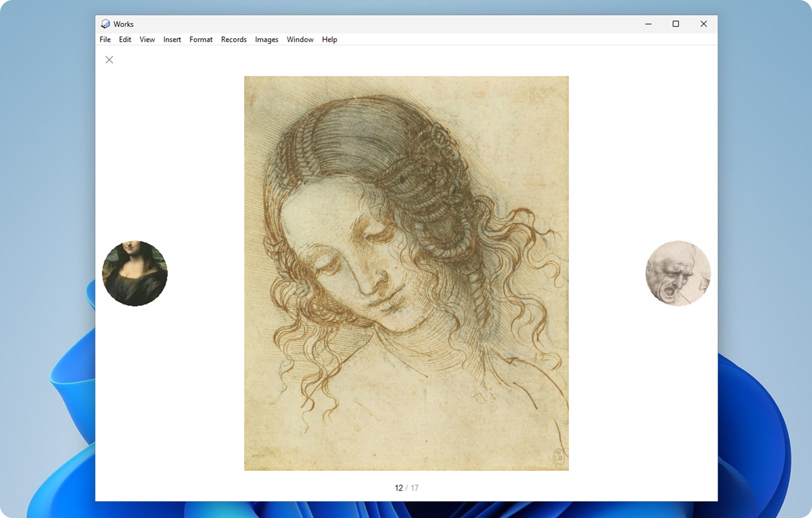Open the File menu
Viewport: 812px width, 518px height.
coord(105,40)
